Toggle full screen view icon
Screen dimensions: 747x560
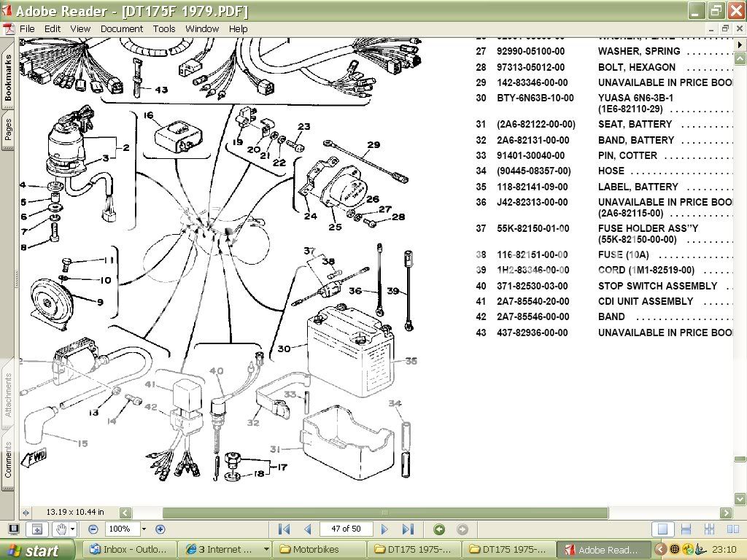(14, 529)
